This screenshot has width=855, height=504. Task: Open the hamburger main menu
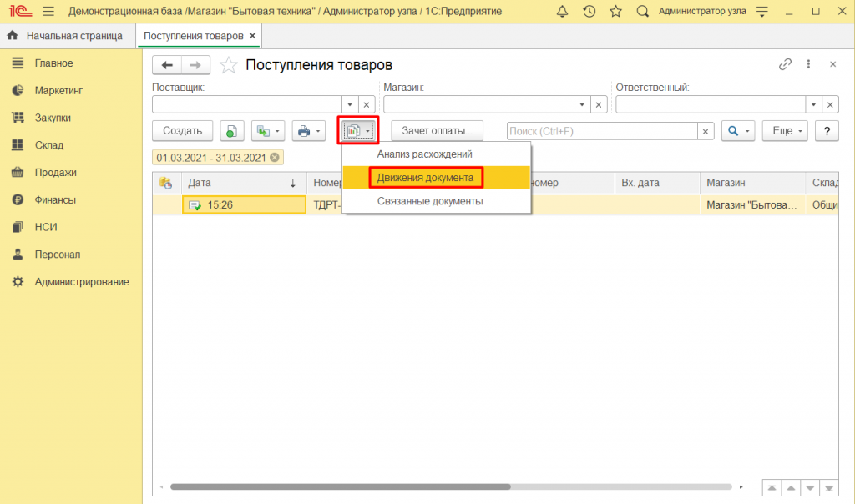(48, 12)
